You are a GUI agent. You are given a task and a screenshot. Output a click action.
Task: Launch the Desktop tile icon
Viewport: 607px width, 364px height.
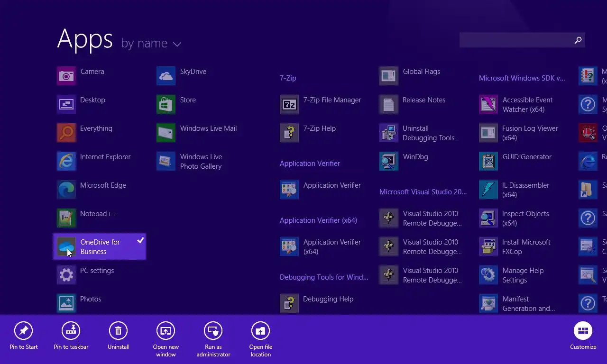(x=66, y=104)
